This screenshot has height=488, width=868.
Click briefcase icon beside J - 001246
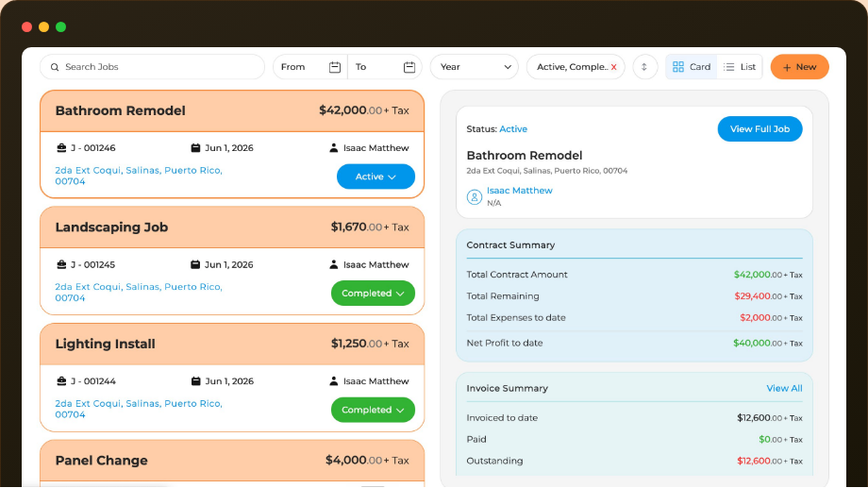point(61,148)
